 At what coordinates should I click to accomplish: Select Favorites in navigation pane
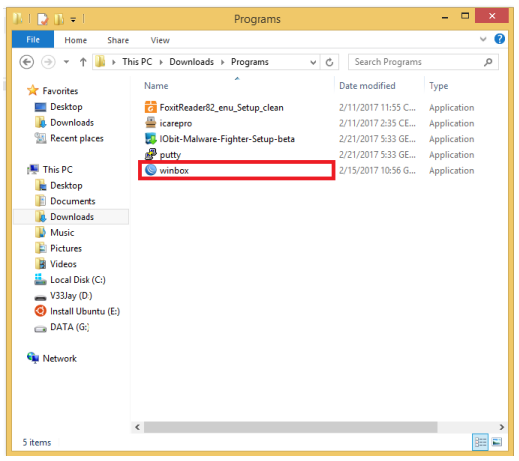tap(53, 91)
